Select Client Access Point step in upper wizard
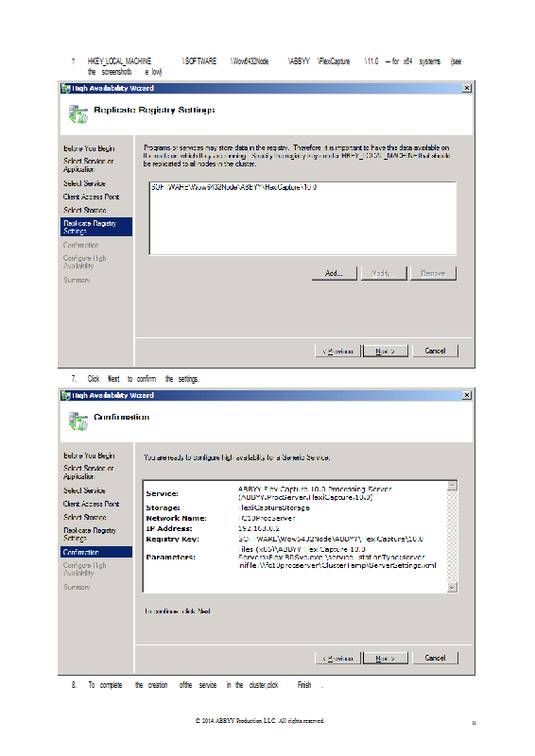535x756 pixels. pyautogui.click(x=91, y=197)
